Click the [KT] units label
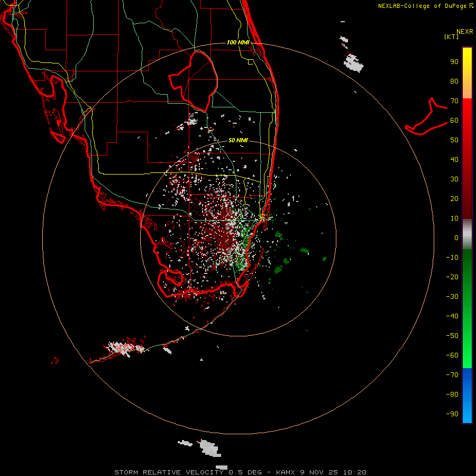The height and width of the screenshot is (476, 476). [452, 36]
